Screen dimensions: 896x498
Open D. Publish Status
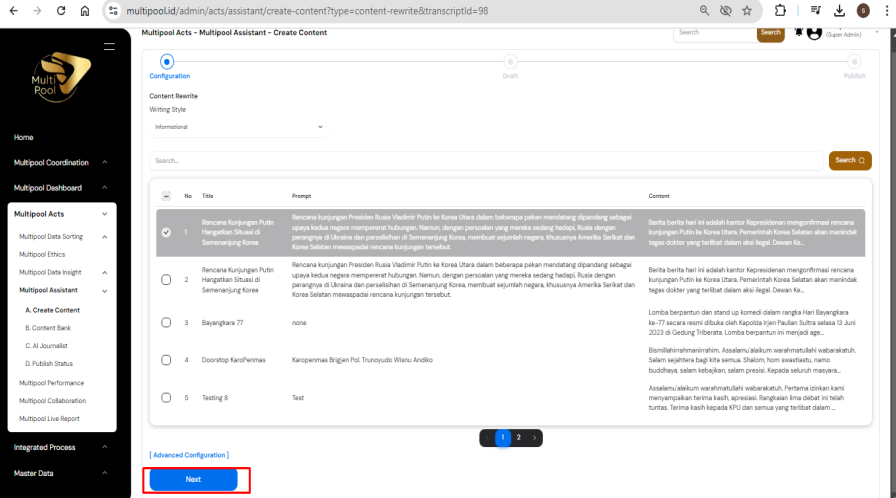[49, 363]
